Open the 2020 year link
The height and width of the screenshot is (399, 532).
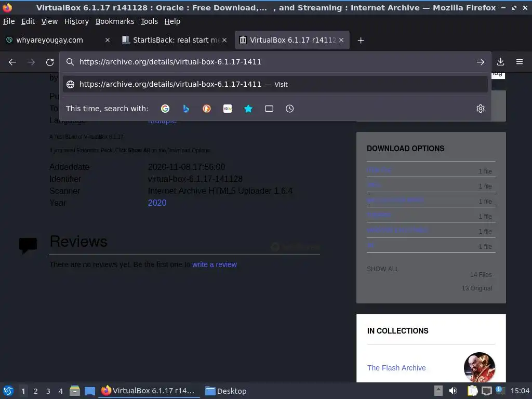(x=157, y=203)
